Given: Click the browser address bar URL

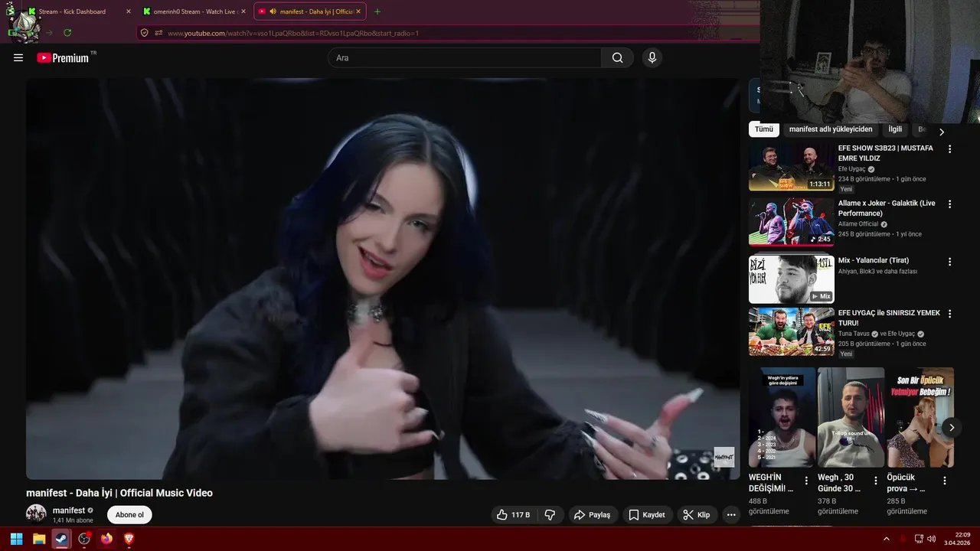Looking at the screenshot, I should pyautogui.click(x=293, y=33).
